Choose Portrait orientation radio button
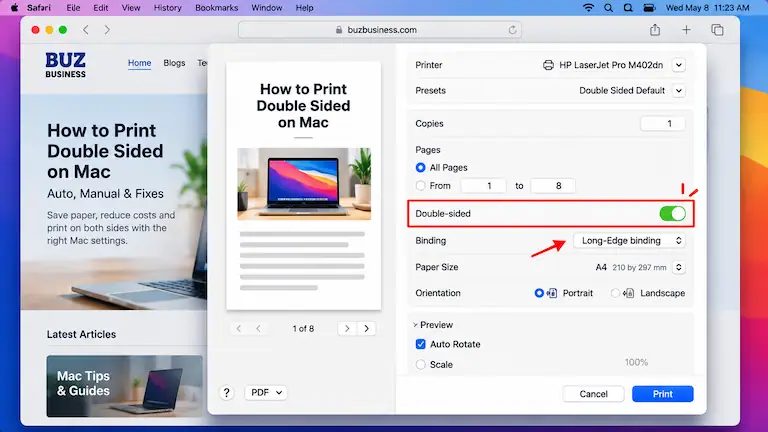Viewport: 768px width, 432px height. point(539,293)
